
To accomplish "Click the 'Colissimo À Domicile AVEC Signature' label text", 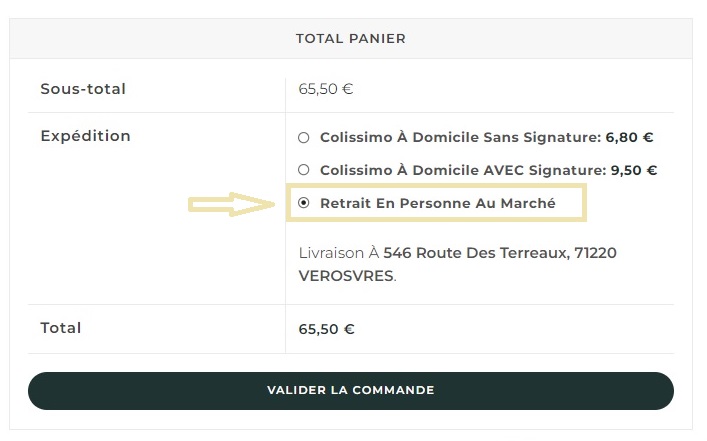I will coord(460,170).
